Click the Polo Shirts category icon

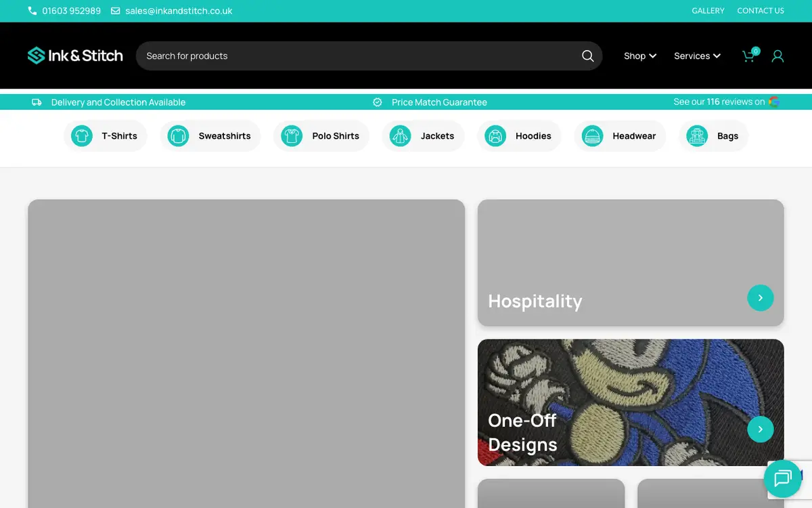pos(292,136)
